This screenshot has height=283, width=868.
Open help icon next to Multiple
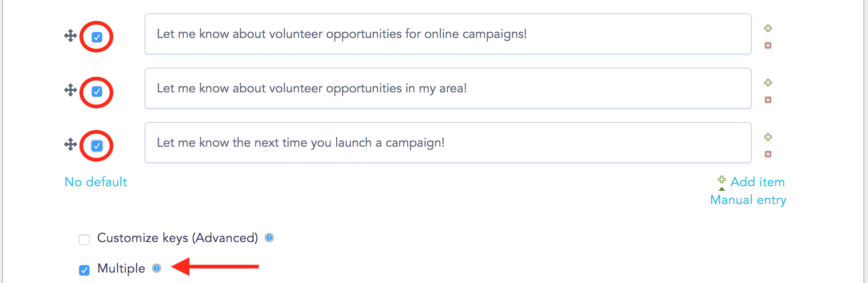pos(157,268)
